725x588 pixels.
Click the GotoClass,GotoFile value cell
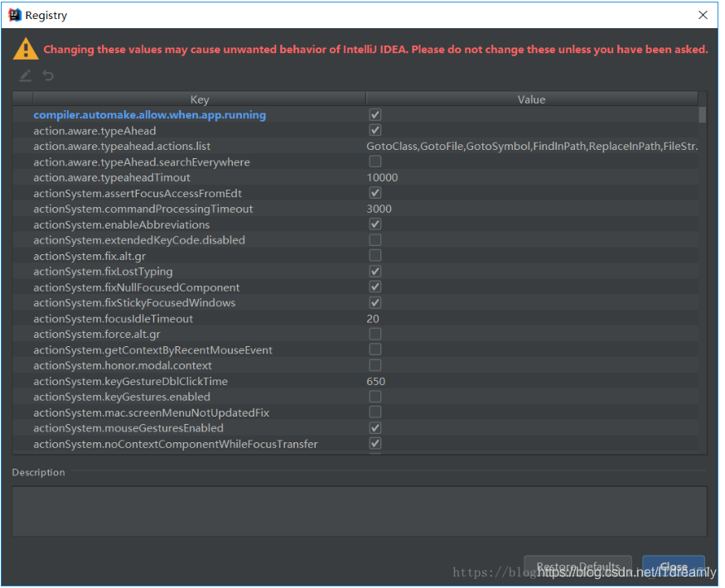point(532,146)
